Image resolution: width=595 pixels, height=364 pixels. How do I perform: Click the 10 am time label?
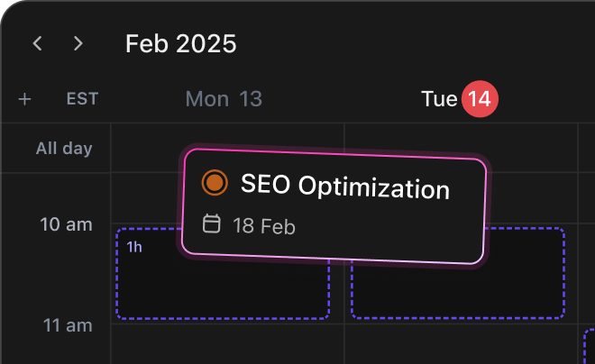pyautogui.click(x=66, y=224)
